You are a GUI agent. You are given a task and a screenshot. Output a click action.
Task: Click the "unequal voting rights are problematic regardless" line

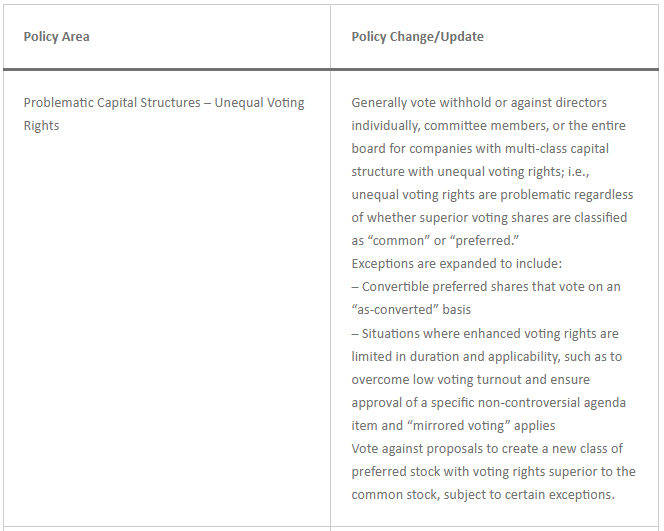click(492, 195)
